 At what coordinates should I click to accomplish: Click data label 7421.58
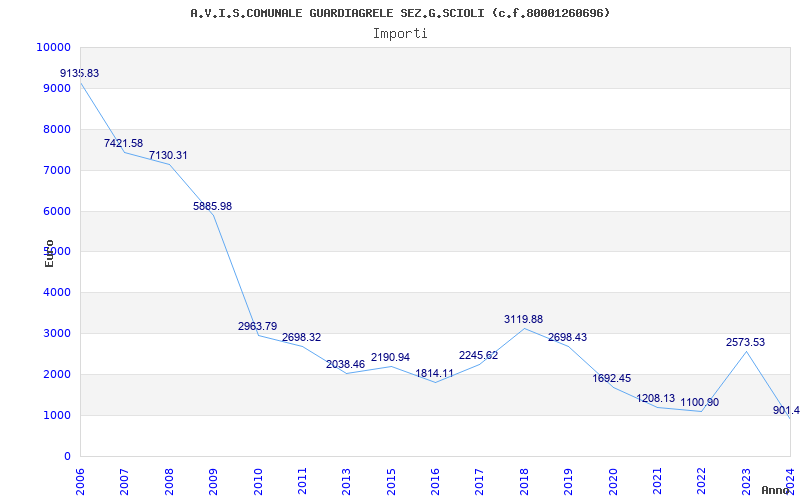123,143
